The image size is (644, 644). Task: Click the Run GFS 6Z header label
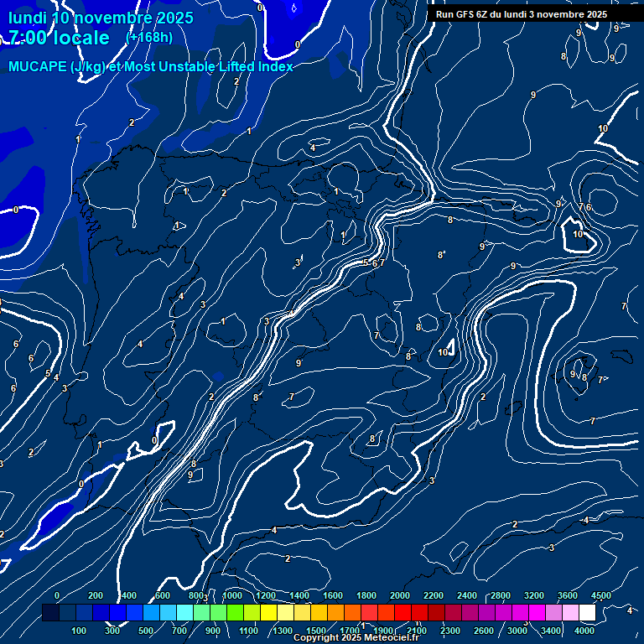[x=522, y=14]
